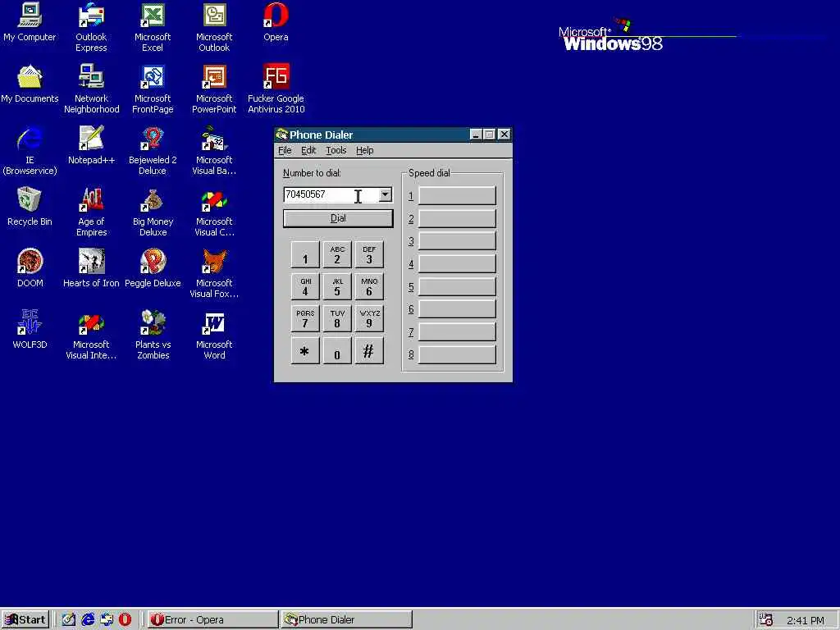This screenshot has height=630, width=840.
Task: Launch Opera from the quick launch bar
Action: click(125, 620)
